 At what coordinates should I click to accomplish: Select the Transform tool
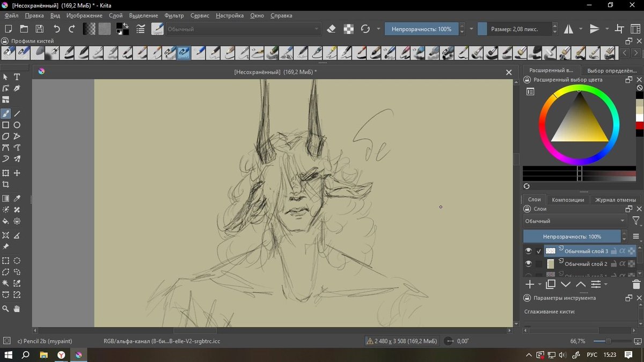click(x=5, y=173)
